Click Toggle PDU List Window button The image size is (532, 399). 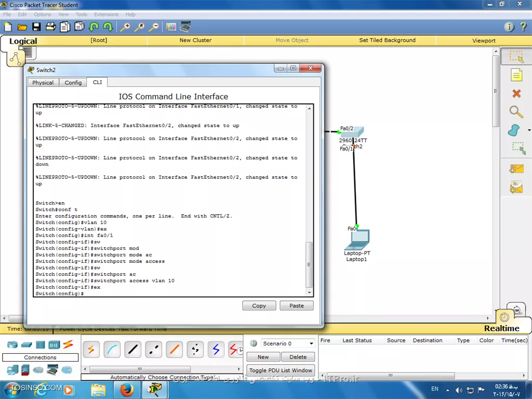point(281,370)
